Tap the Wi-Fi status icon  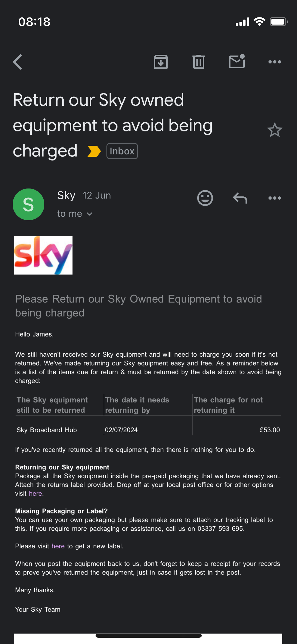pyautogui.click(x=259, y=22)
